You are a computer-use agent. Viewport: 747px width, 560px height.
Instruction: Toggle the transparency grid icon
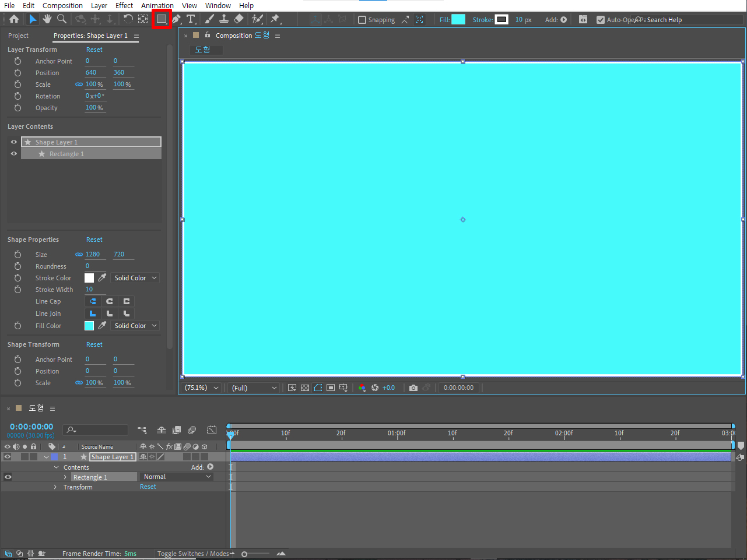coord(305,388)
